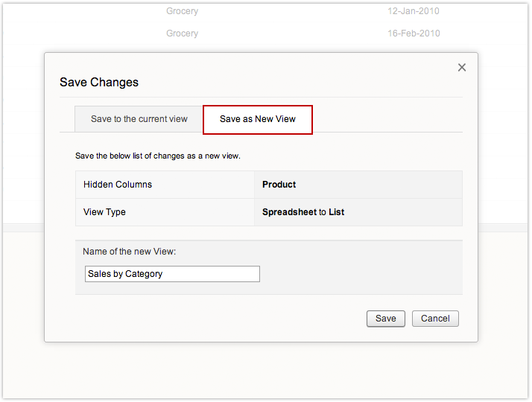Switch to Save to the current view tab
Image resolution: width=532 pixels, height=402 pixels.
pyautogui.click(x=139, y=119)
